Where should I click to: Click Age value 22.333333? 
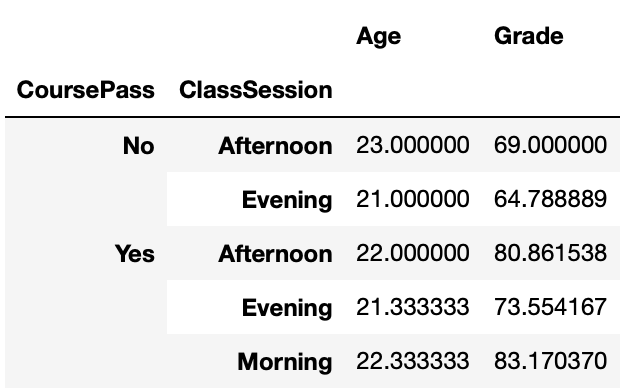tap(413, 361)
